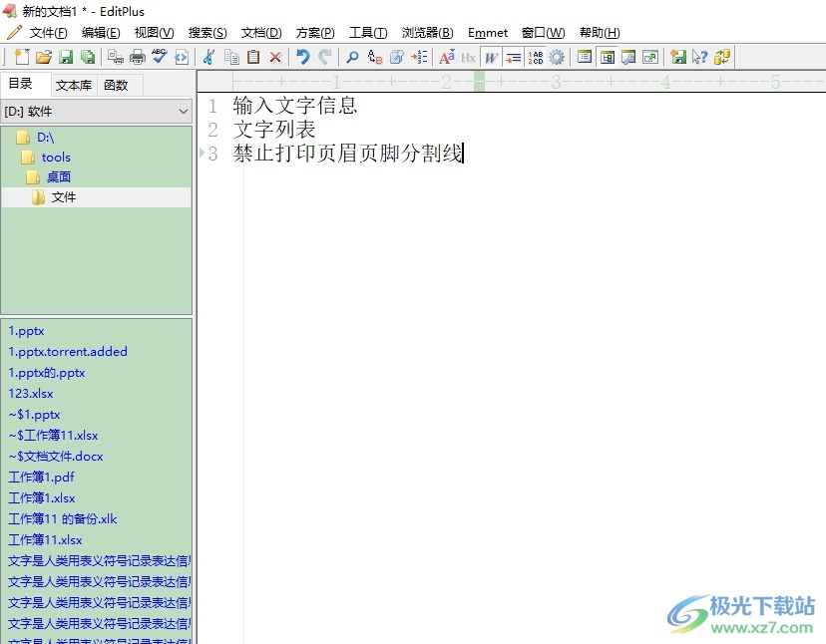Open the Emmet menu
Viewport: 826px width, 644px height.
488,33
